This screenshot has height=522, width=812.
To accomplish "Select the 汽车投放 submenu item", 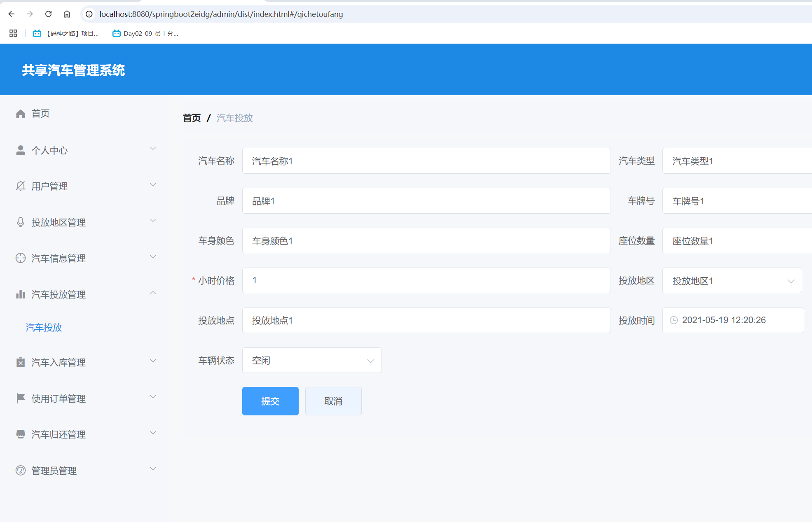I will pos(44,328).
